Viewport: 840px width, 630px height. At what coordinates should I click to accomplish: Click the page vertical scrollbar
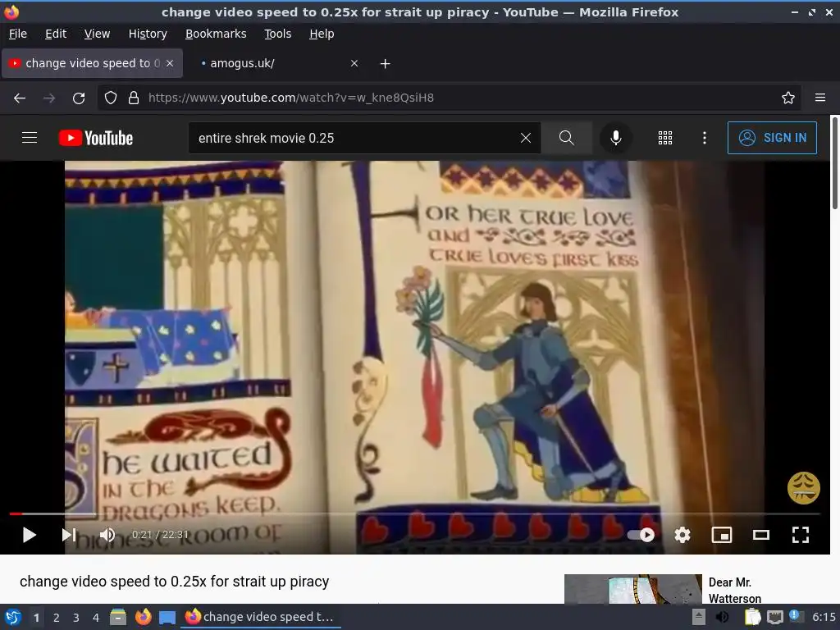point(834,163)
